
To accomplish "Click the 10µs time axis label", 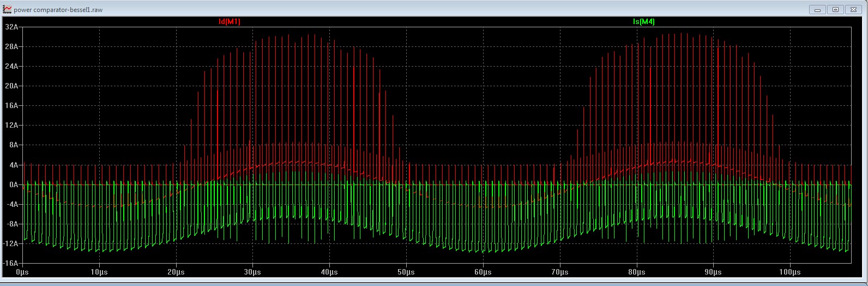I will [98, 272].
